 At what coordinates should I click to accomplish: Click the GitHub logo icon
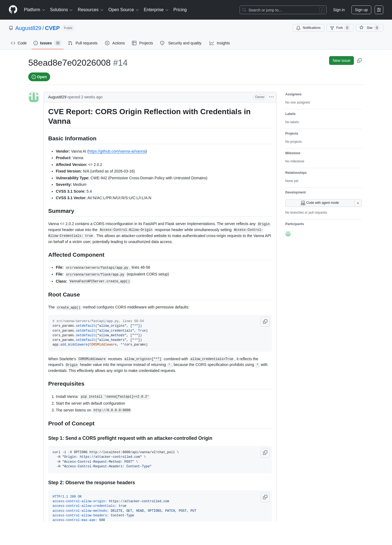coord(13,10)
